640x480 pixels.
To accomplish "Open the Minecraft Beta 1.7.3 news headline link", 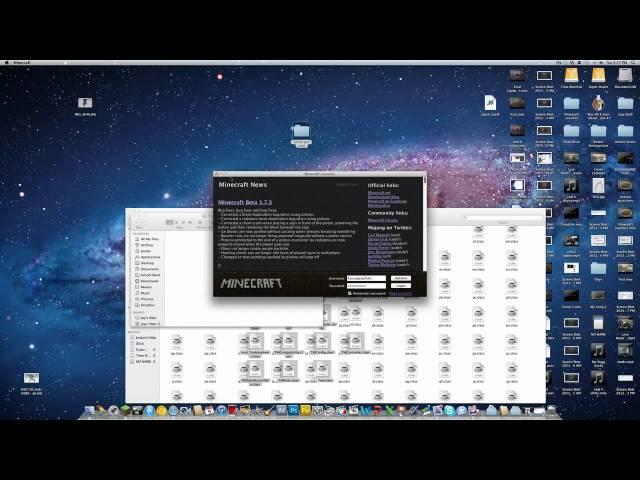I will pyautogui.click(x=244, y=202).
